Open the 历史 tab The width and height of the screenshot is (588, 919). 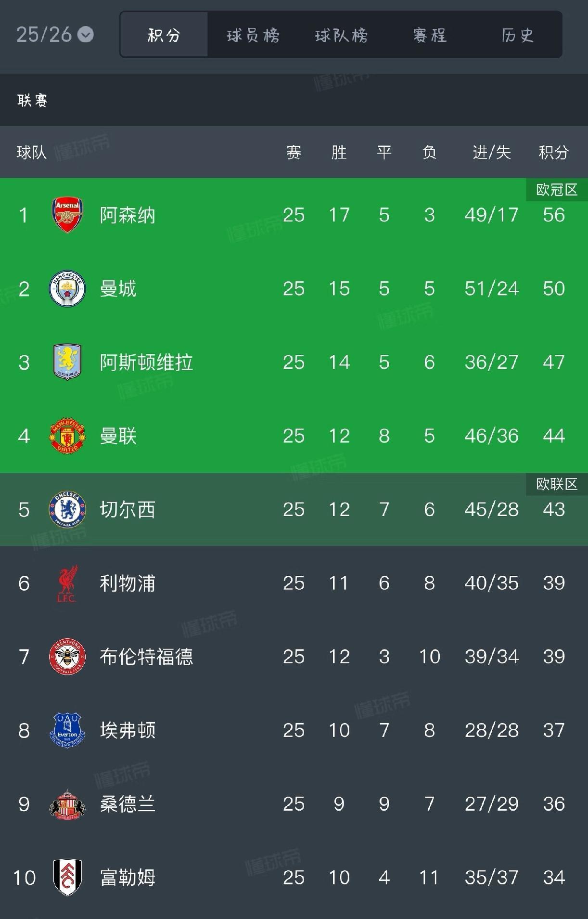[518, 35]
